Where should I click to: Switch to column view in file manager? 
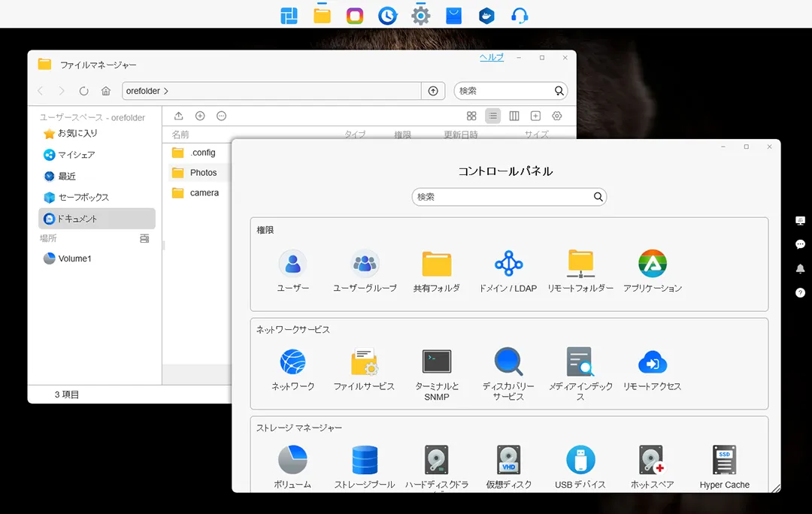point(514,116)
